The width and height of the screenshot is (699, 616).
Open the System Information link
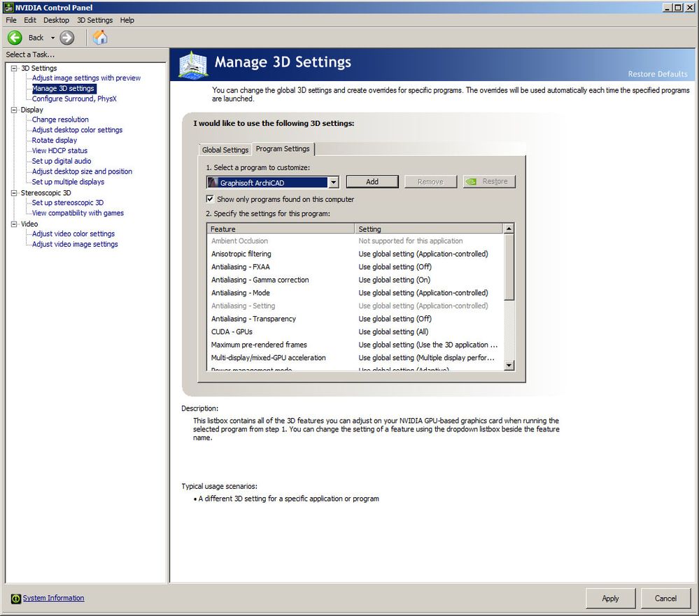pos(53,598)
